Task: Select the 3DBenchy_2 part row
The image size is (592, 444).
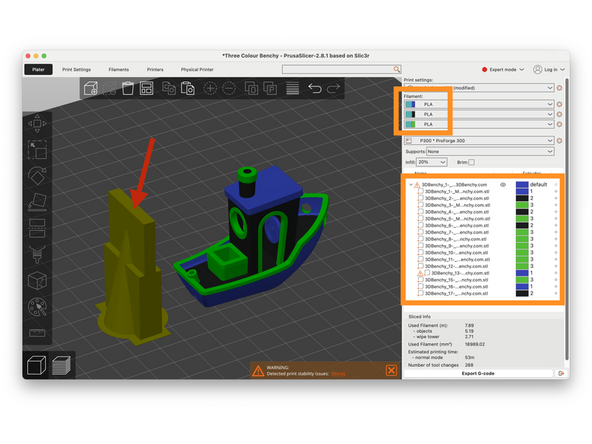Action: 483,198
